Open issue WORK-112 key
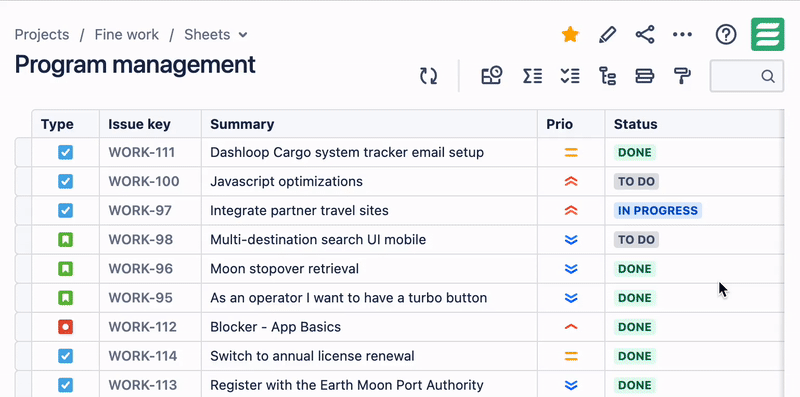Viewport: 800px width, 397px height. tap(142, 327)
